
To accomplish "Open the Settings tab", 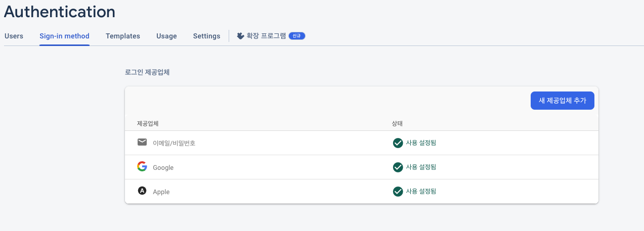I will [206, 36].
